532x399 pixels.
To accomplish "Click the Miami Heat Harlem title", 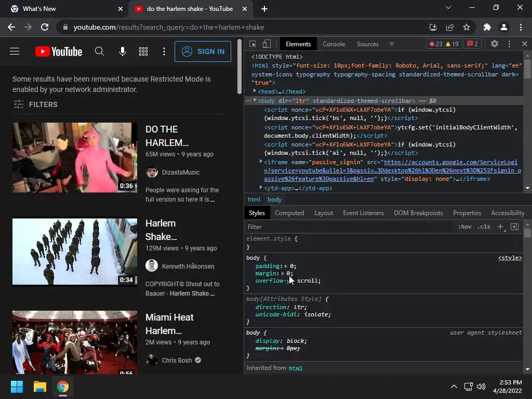I will coord(169,324).
